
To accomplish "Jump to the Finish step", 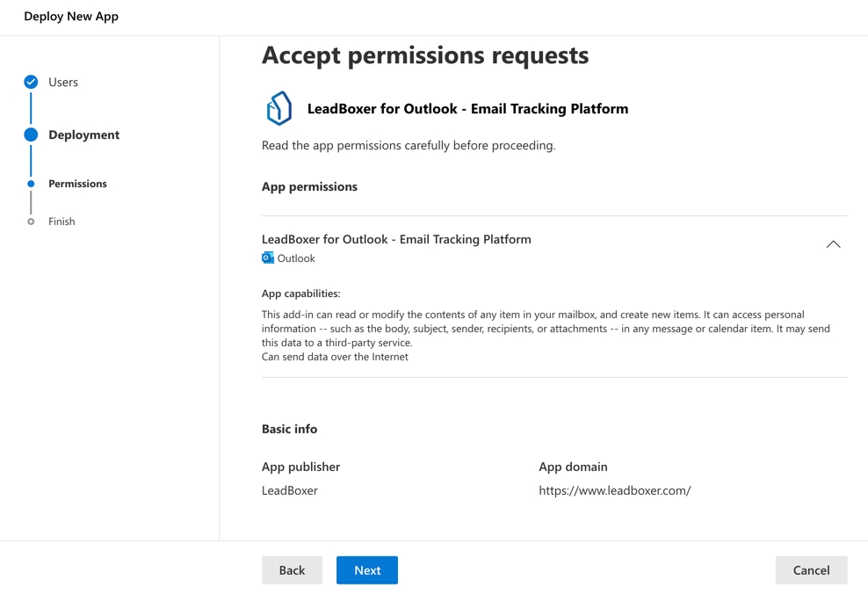I will click(61, 221).
